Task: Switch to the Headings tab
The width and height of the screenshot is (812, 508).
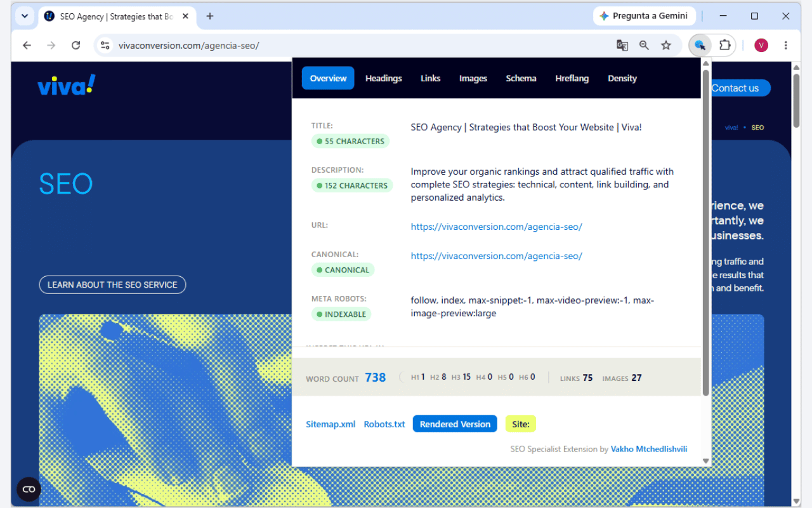Action: coord(384,78)
